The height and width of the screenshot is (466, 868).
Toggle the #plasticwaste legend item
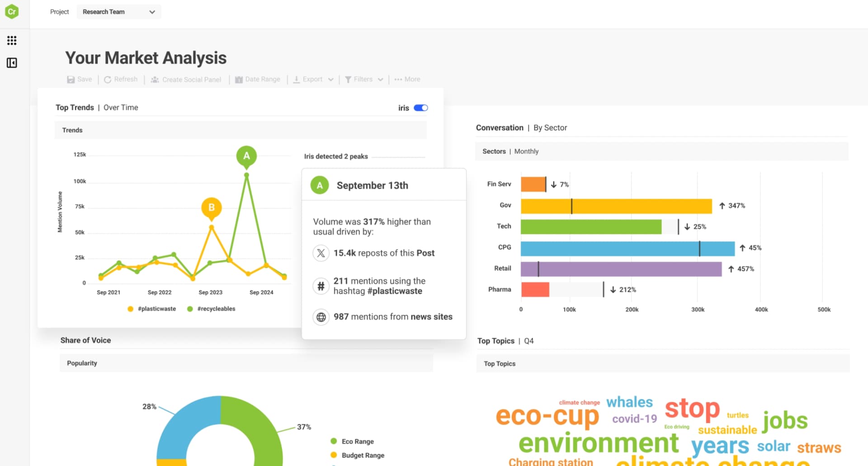[152, 309]
